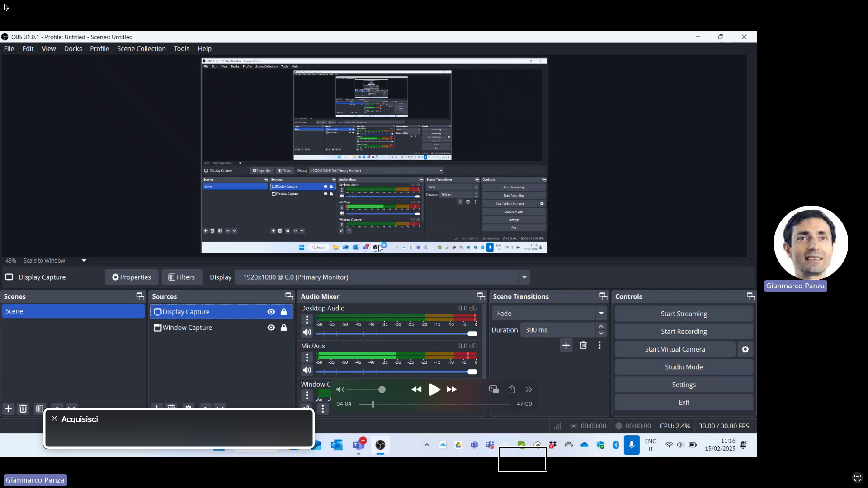Screen dimensions: 868x488
Task: Undock the Scenes panel
Action: [140, 296]
